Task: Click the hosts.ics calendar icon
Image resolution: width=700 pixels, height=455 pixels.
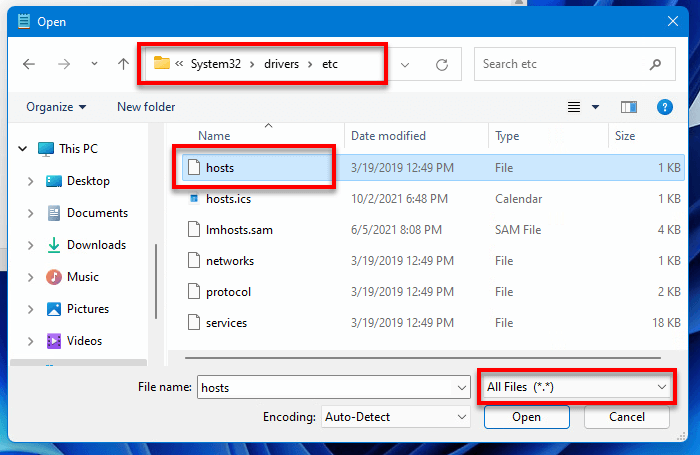Action: coord(194,198)
